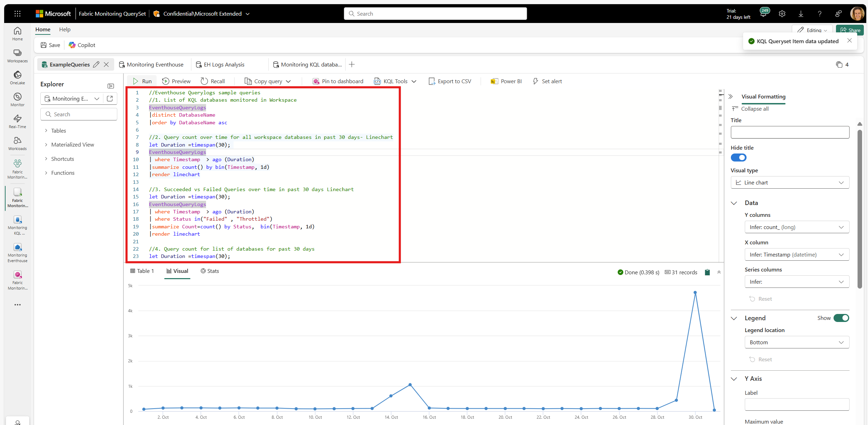Copy results to clipboard icon

coord(707,272)
